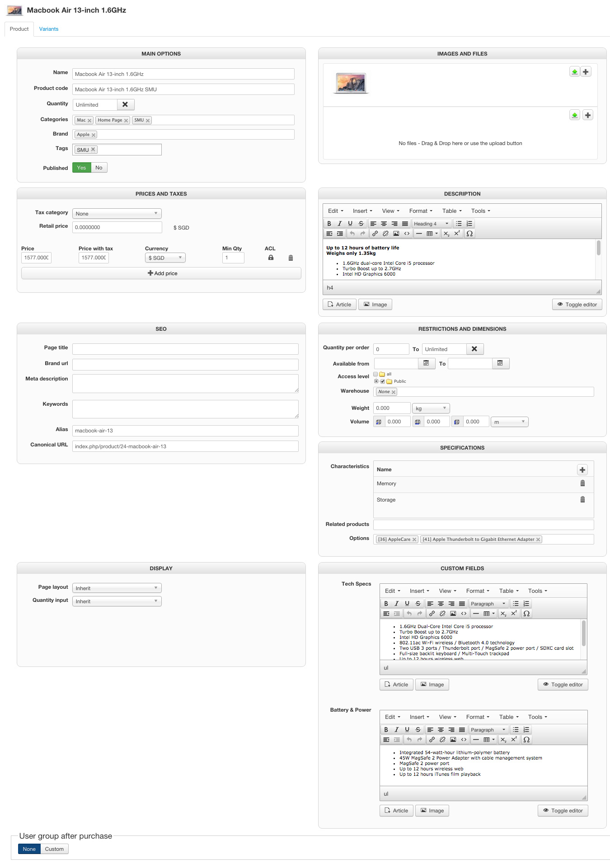Open the weight unit kg dropdown
Image resolution: width=610 pixels, height=868 pixels.
point(431,408)
